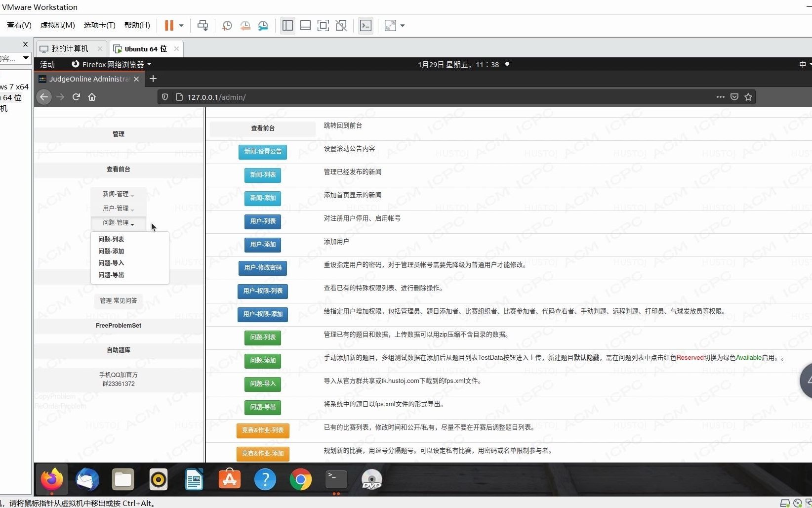Close the JudgeOnline Administration browser tab
This screenshot has width=812, height=508.
point(136,79)
